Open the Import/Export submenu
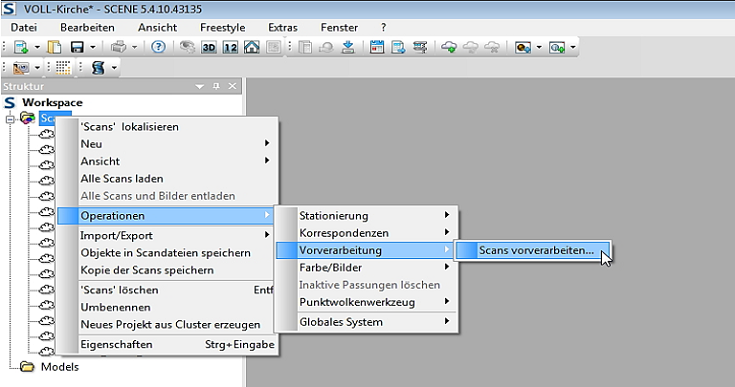This screenshot has height=387, width=735. click(x=166, y=235)
